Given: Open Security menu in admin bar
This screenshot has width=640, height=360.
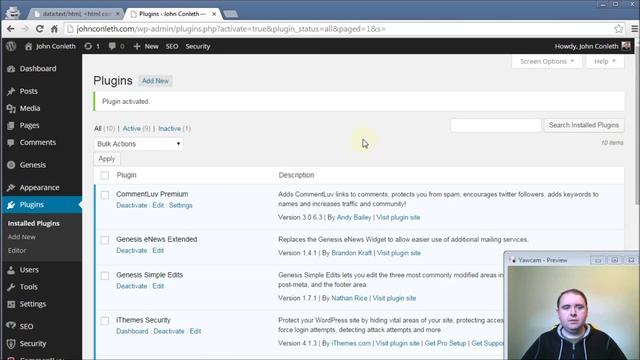Looking at the screenshot, I should 198,46.
